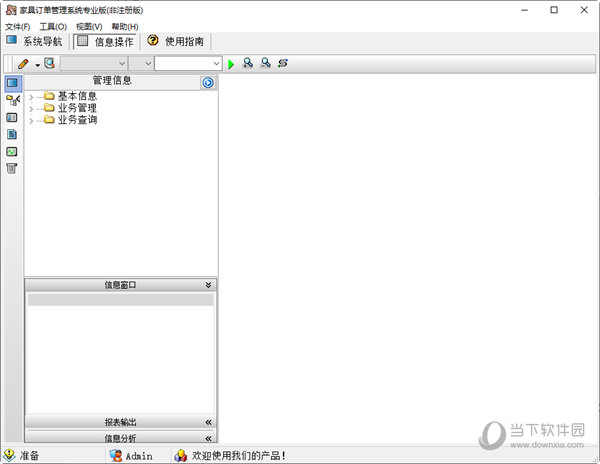Click the card view sidebar icon

(12, 117)
